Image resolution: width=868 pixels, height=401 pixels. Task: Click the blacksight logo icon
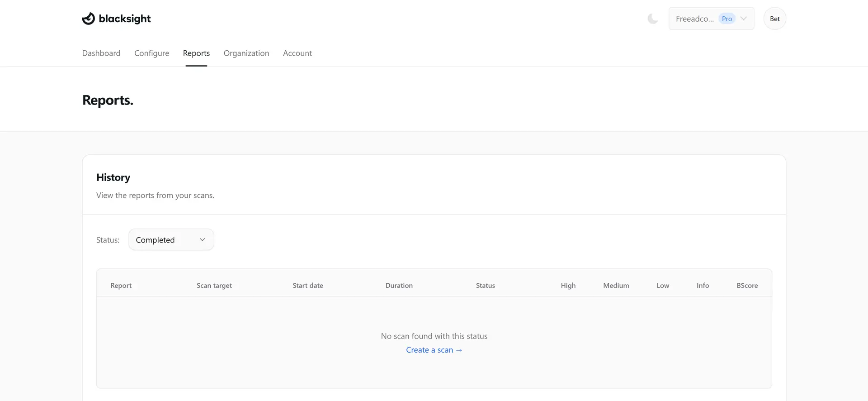click(x=89, y=19)
